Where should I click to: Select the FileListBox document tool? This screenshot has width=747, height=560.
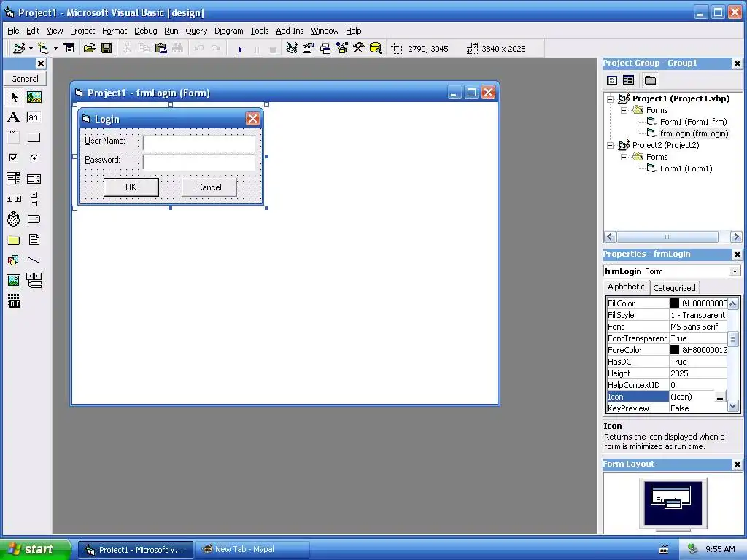[34, 239]
